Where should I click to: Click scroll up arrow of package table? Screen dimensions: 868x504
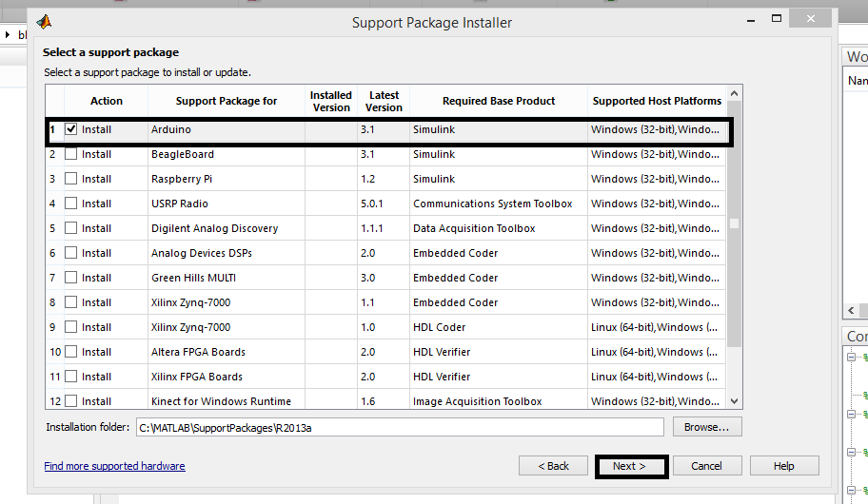point(734,93)
